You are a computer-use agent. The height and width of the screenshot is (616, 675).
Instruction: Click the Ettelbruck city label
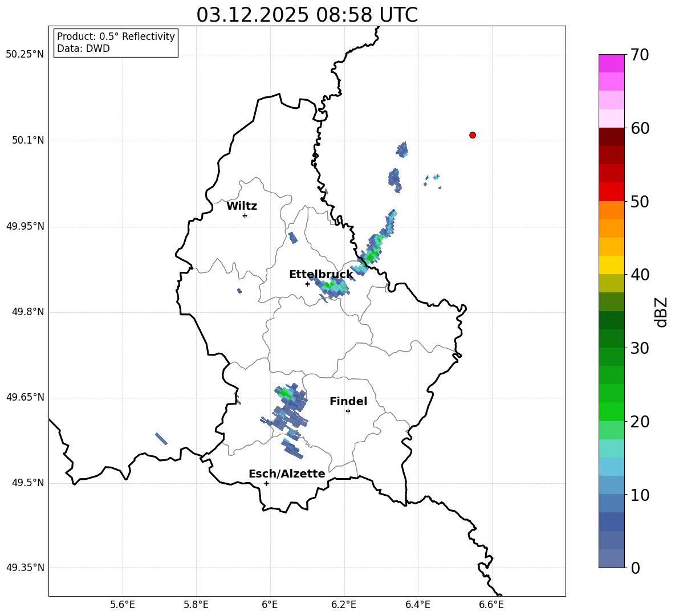pos(321,275)
